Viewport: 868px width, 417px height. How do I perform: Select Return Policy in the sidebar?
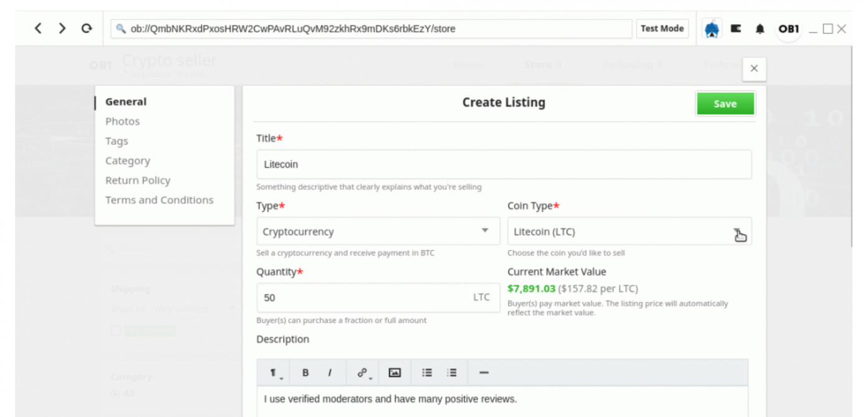point(138,180)
